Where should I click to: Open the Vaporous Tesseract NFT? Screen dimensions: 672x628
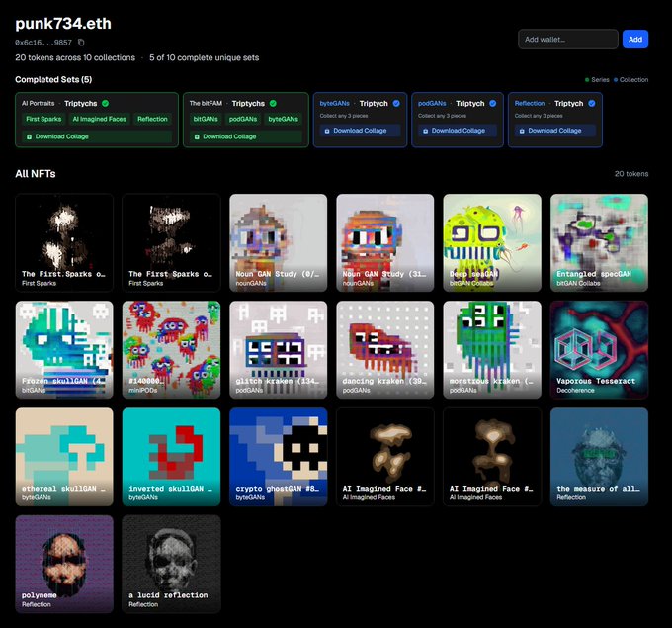click(x=599, y=350)
